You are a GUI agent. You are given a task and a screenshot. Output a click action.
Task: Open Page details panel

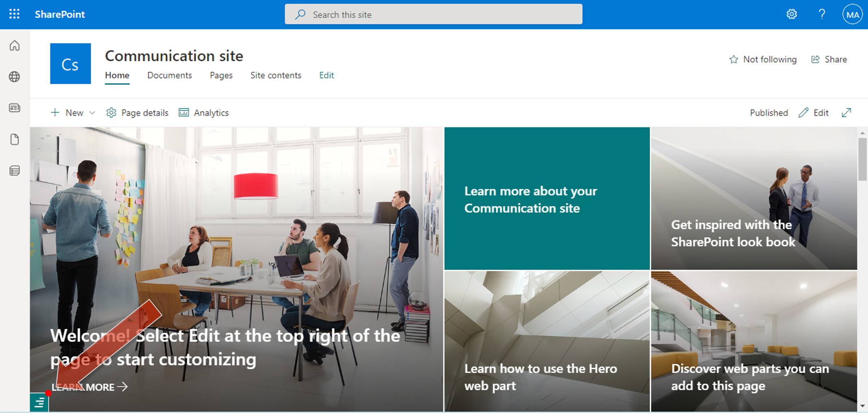tap(137, 113)
